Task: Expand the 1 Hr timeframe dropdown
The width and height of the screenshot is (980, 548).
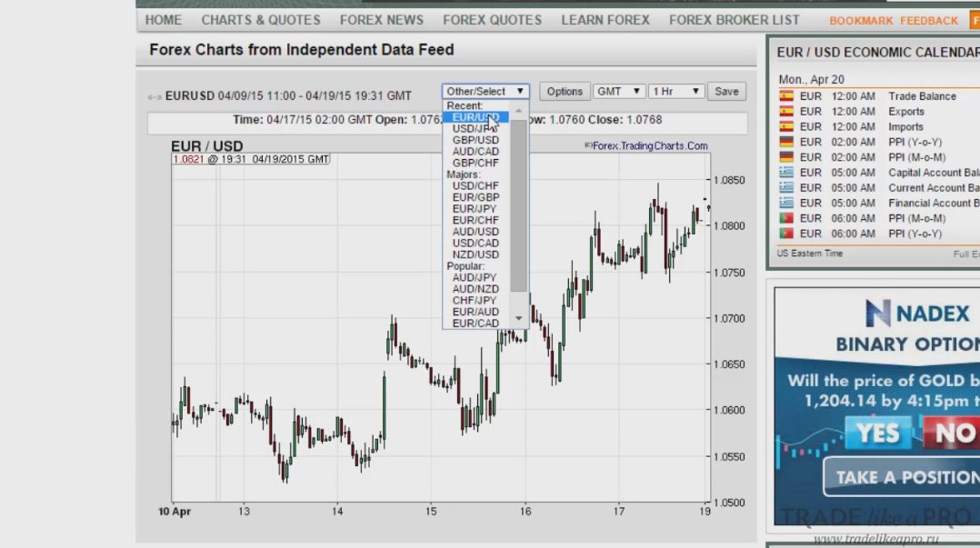Action: tap(676, 92)
